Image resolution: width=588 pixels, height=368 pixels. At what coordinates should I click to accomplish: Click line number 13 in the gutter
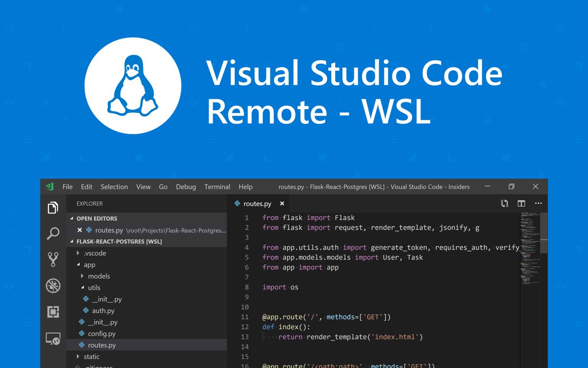coord(245,337)
